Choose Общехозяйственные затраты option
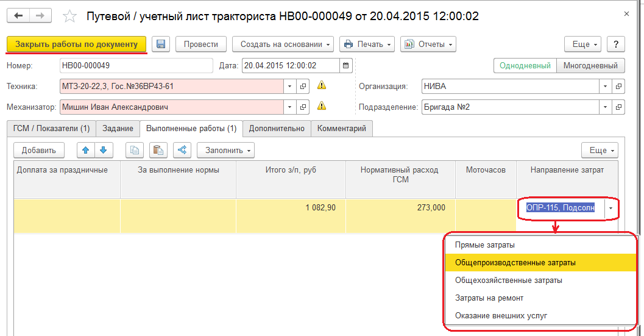The image size is (644, 336). 540,280
